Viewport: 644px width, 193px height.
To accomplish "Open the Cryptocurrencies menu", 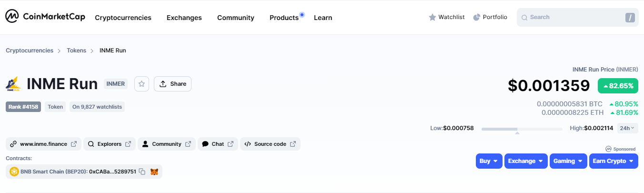I will [123, 18].
